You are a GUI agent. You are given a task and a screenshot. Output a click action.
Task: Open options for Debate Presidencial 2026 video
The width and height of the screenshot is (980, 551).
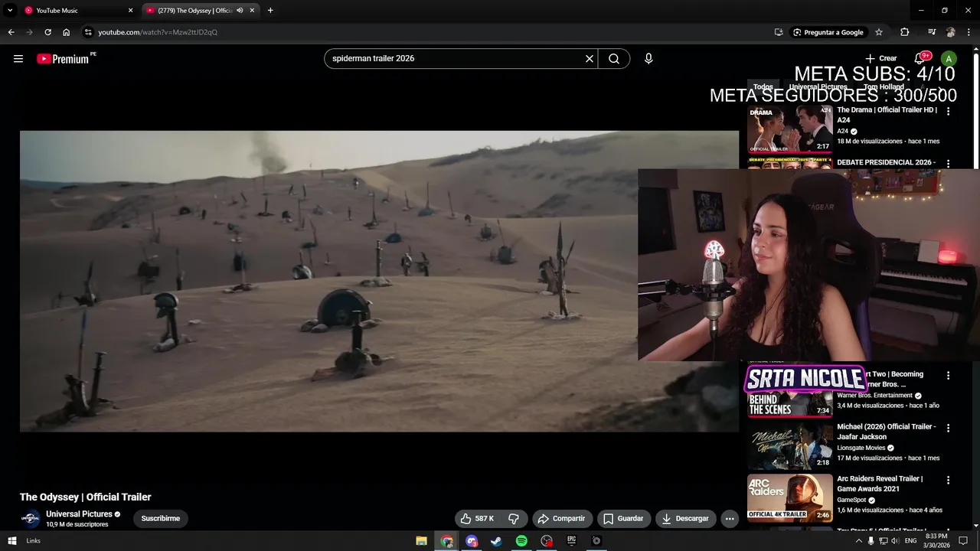tap(948, 164)
